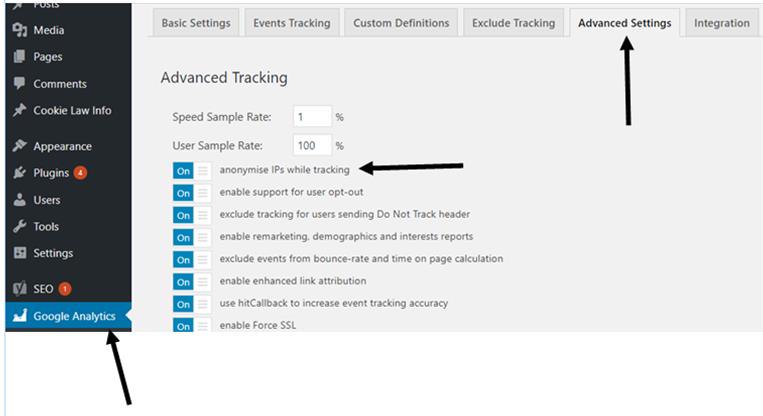Open the Basic Settings tab
Image resolution: width=763 pixels, height=416 pixels.
pyautogui.click(x=196, y=23)
